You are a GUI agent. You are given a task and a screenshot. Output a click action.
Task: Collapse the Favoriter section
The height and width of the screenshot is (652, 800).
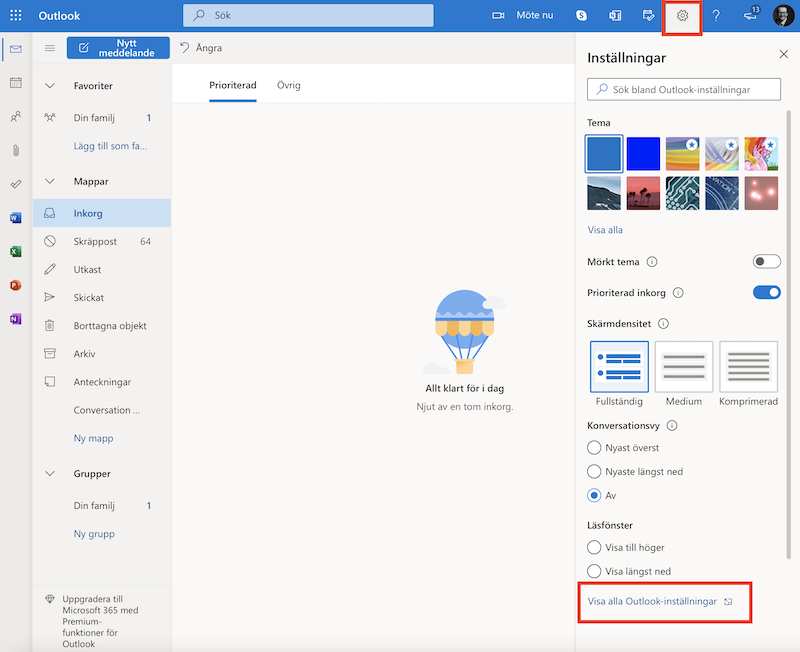click(x=50, y=86)
